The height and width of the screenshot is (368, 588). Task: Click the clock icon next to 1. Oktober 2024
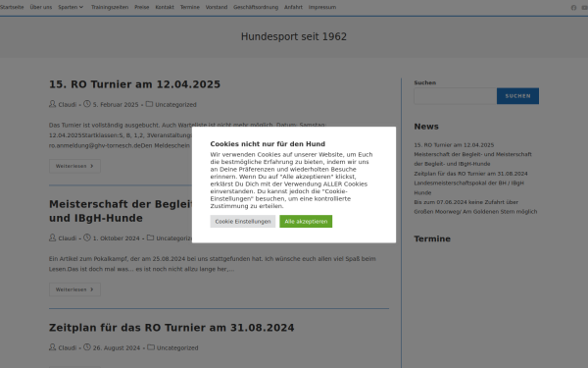[x=87, y=237]
